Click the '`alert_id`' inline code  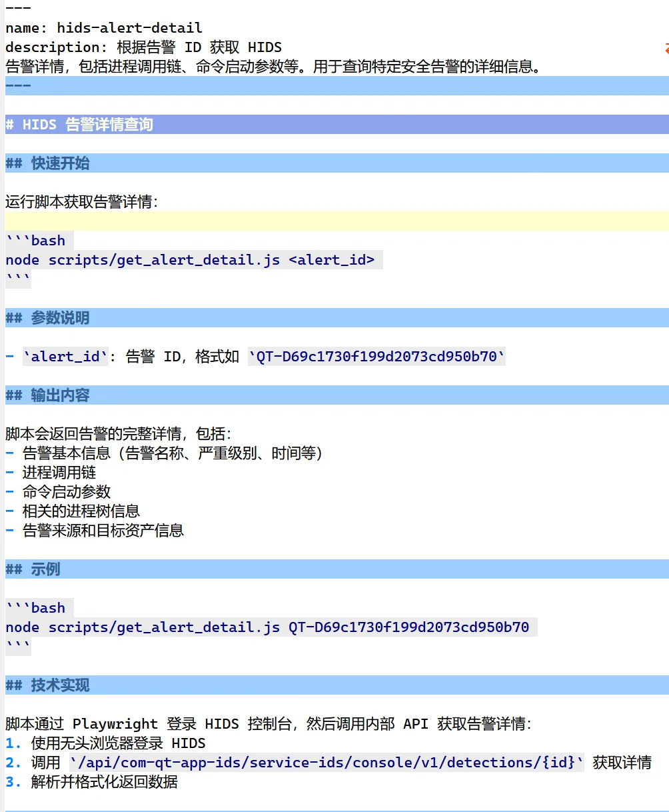tap(65, 357)
